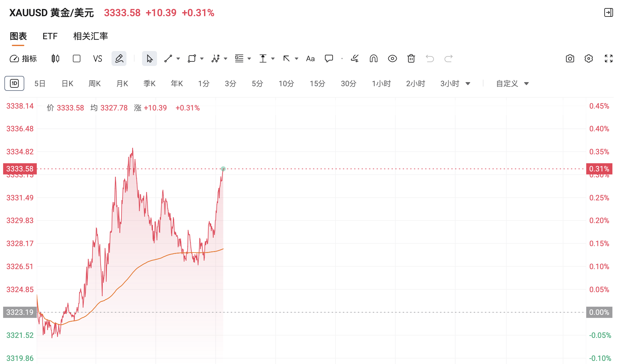Select the 日K daily candle period
The image size is (623, 364).
click(67, 84)
